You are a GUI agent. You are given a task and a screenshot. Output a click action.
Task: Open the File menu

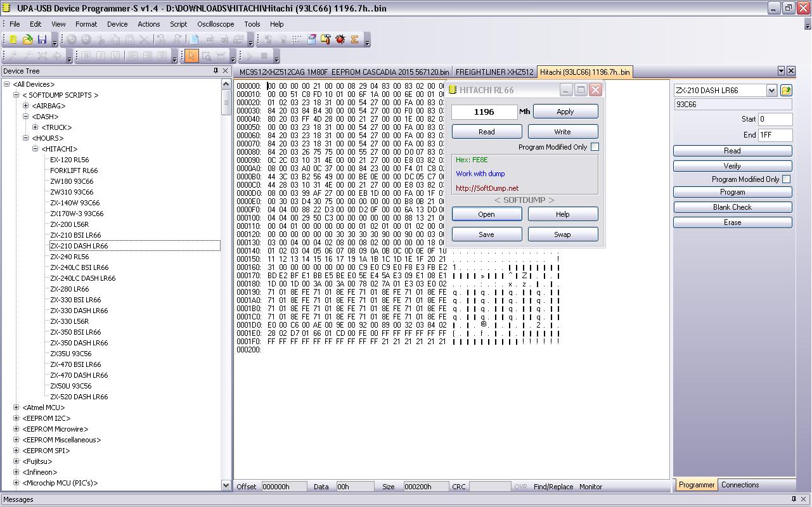tap(15, 24)
